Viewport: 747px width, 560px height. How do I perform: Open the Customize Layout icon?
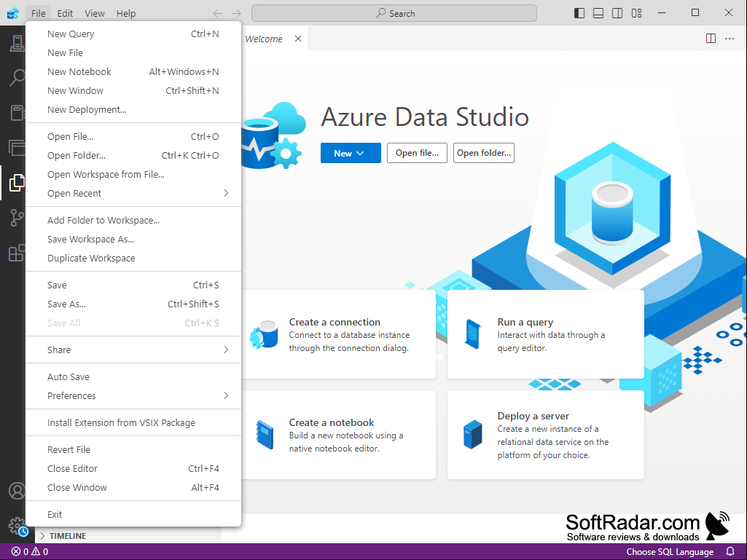636,13
